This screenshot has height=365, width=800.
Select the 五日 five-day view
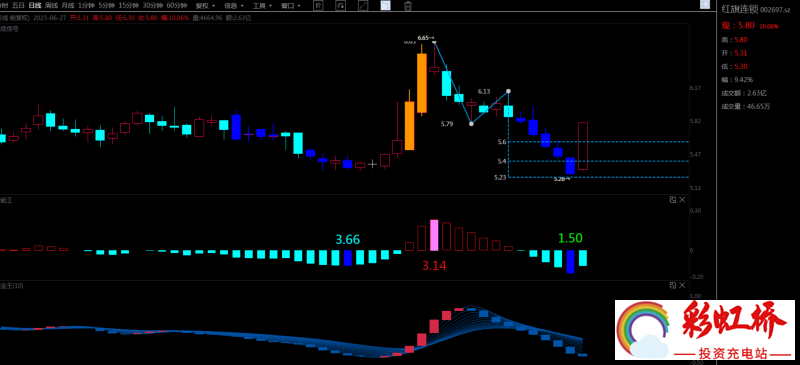click(18, 6)
